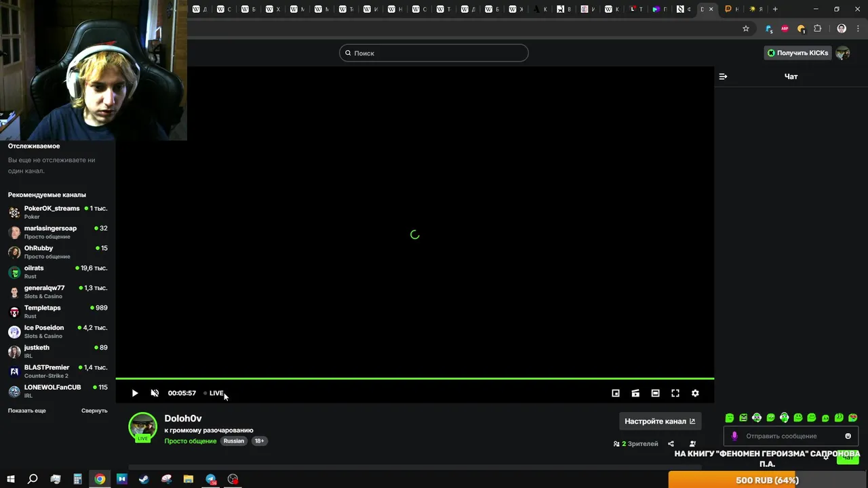
Task: Open AdBlock Plus extension
Action: (785, 28)
